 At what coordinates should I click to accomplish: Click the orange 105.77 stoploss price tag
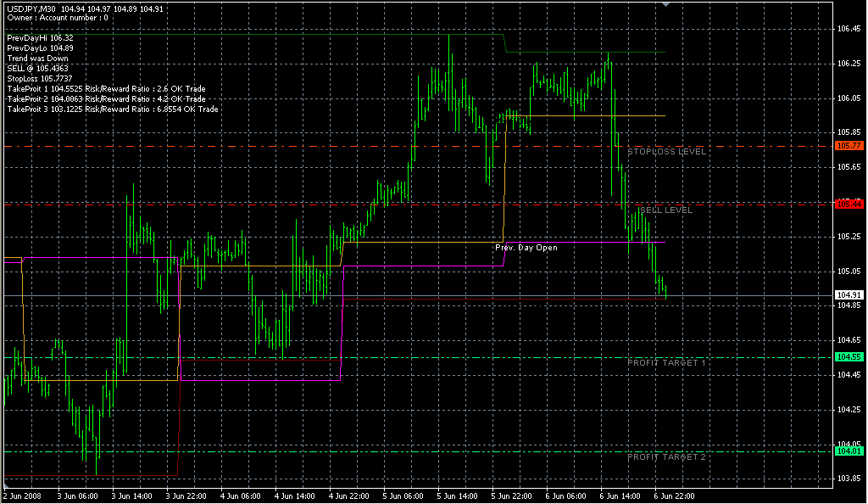[849, 146]
